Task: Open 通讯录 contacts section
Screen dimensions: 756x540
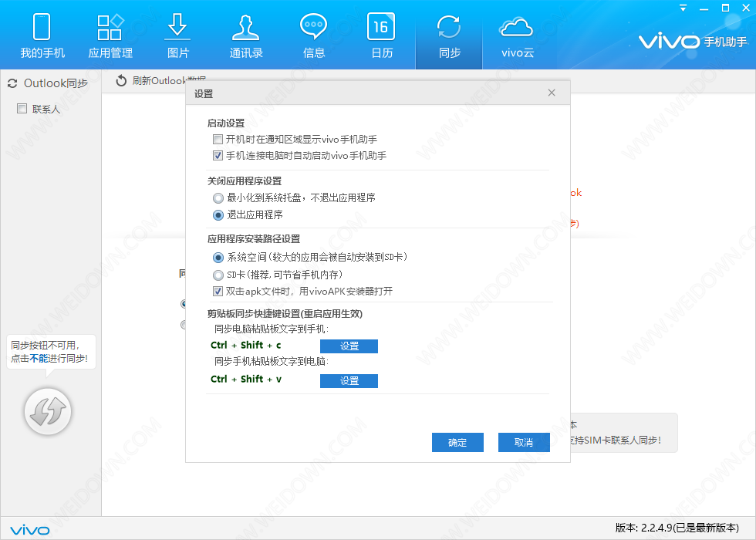Action: (246, 36)
